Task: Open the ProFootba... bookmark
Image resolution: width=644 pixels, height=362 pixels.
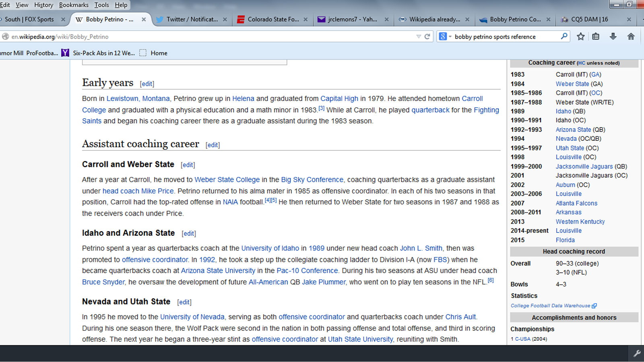Action: 42,53
